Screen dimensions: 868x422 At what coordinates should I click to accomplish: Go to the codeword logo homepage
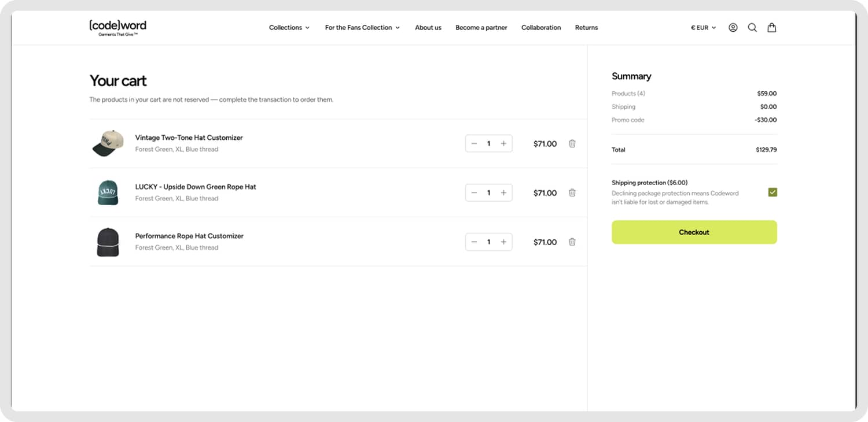coord(118,27)
